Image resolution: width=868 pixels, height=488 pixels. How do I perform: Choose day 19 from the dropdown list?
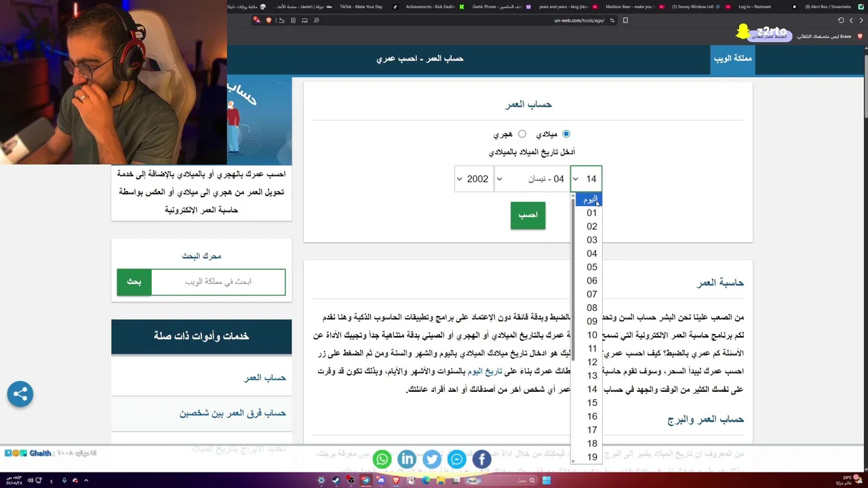pos(588,457)
